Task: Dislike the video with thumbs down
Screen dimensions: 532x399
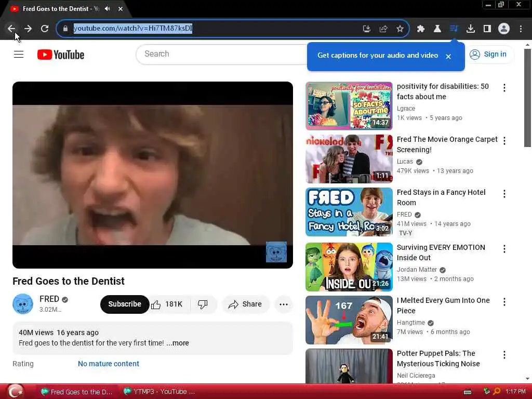Action: (x=203, y=304)
